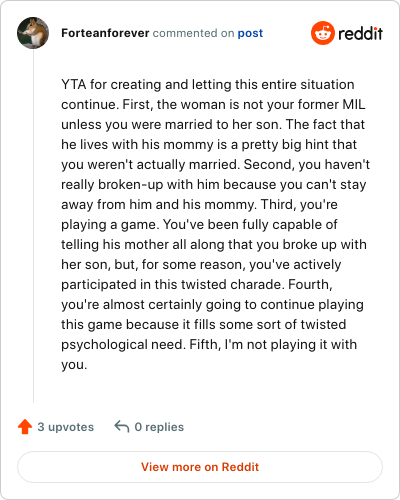Collapse the comment using the vertical thread line
The width and height of the screenshot is (400, 500).
point(33,226)
